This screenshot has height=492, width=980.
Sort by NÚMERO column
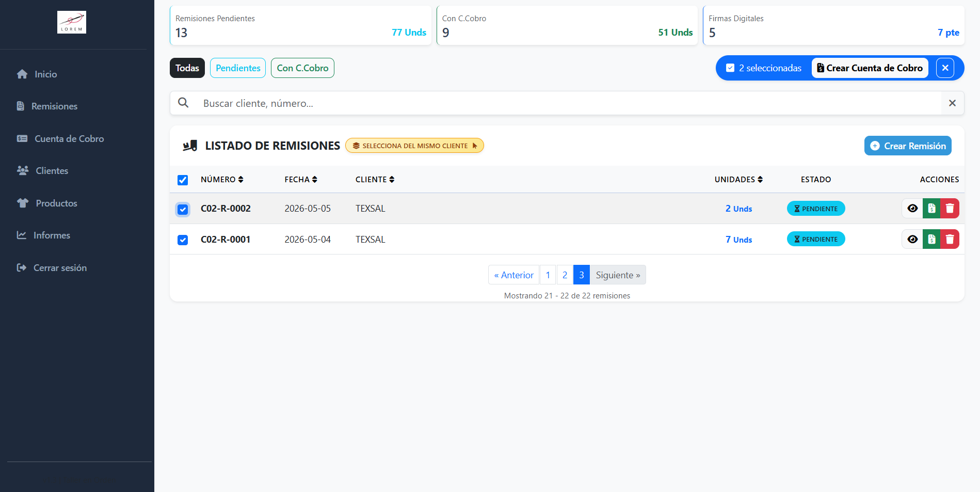tap(222, 180)
